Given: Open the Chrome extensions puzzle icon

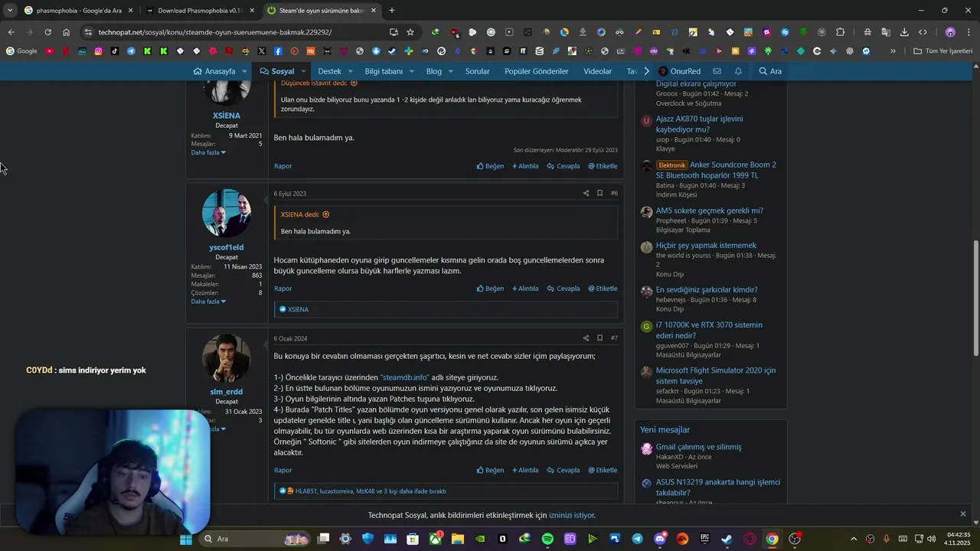Looking at the screenshot, I should point(840,32).
